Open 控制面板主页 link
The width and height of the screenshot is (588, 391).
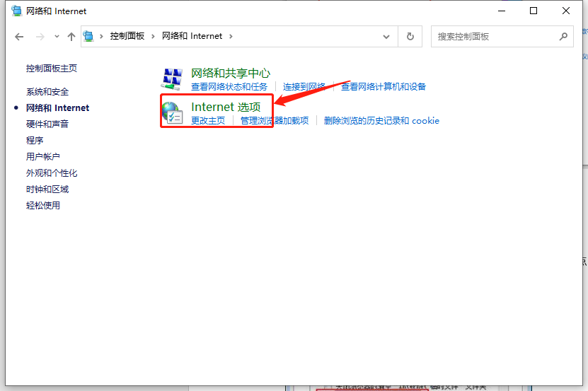pyautogui.click(x=52, y=68)
